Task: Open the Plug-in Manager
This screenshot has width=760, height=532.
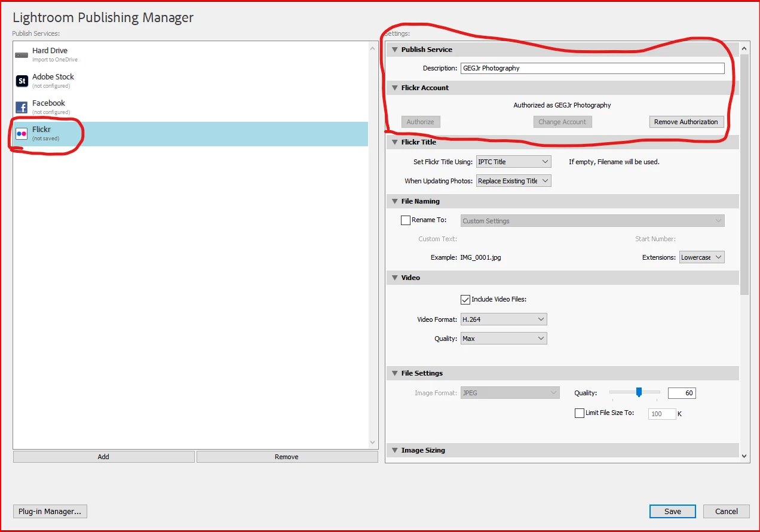Action: coord(50,512)
